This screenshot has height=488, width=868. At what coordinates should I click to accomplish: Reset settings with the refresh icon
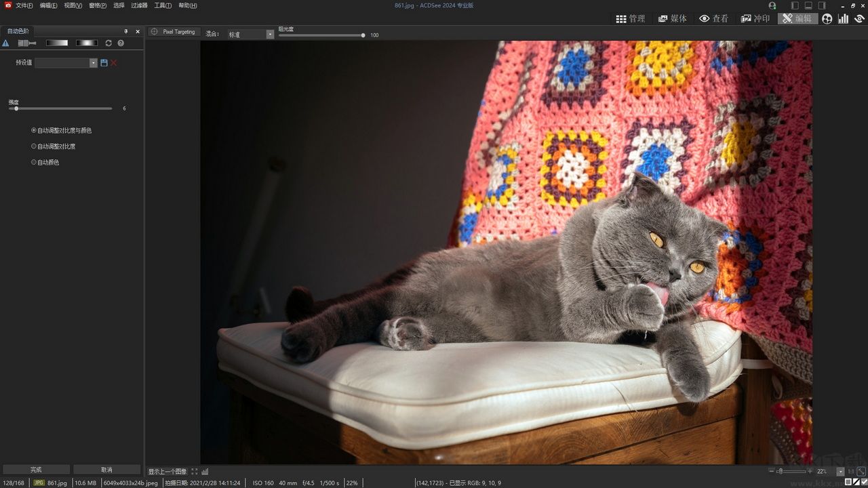pos(108,43)
